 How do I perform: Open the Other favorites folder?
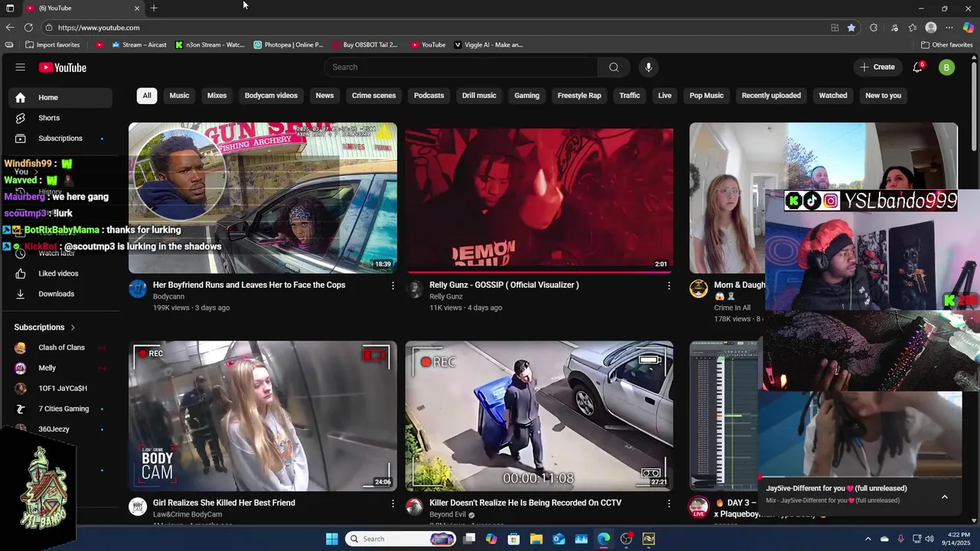click(x=946, y=44)
